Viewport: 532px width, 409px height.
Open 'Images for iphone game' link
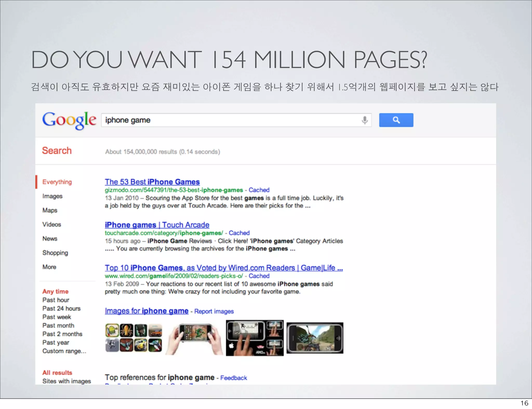(147, 311)
